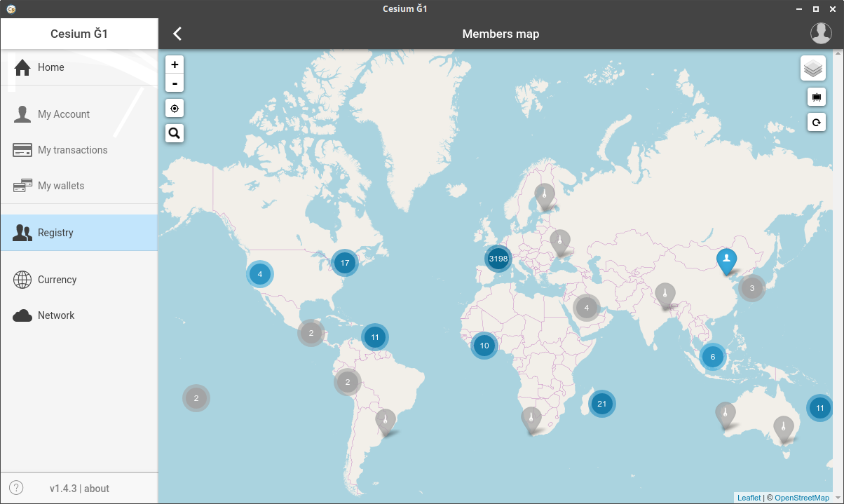Select the gray marker in Ukraine area
Image resolution: width=844 pixels, height=504 pixels.
(559, 242)
